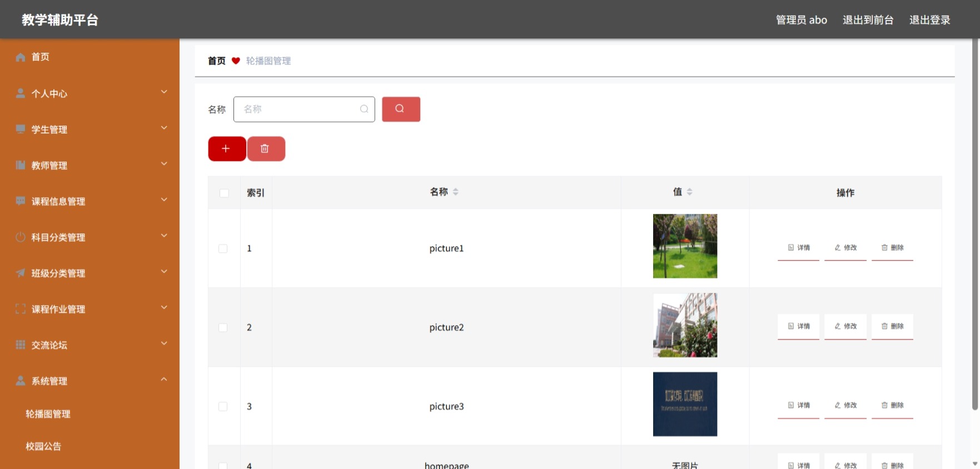This screenshot has width=980, height=469.
Task: Click 教学辅助平台 site title
Action: 60,20
